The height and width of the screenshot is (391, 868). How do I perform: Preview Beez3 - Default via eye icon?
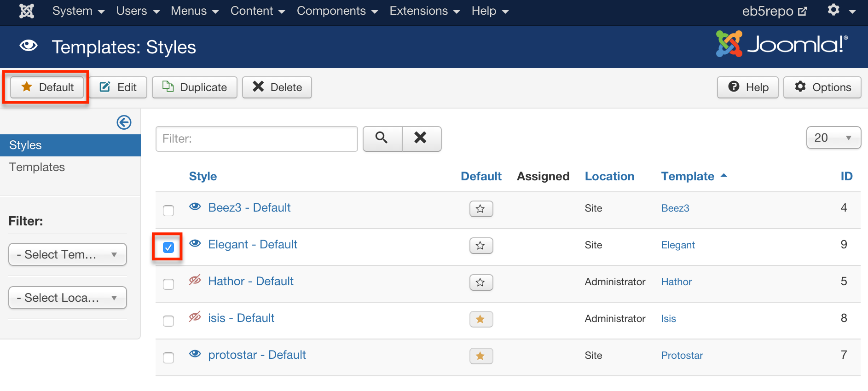[195, 207]
